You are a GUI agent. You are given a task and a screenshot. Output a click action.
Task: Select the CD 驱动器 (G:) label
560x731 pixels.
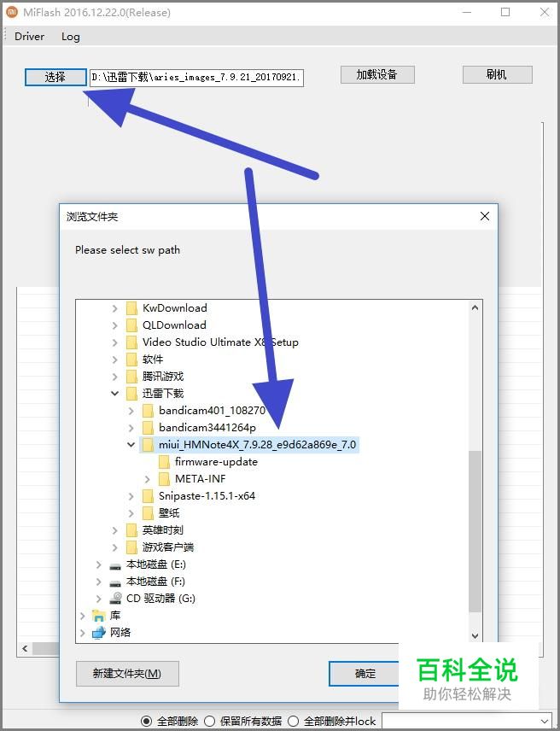tap(160, 599)
